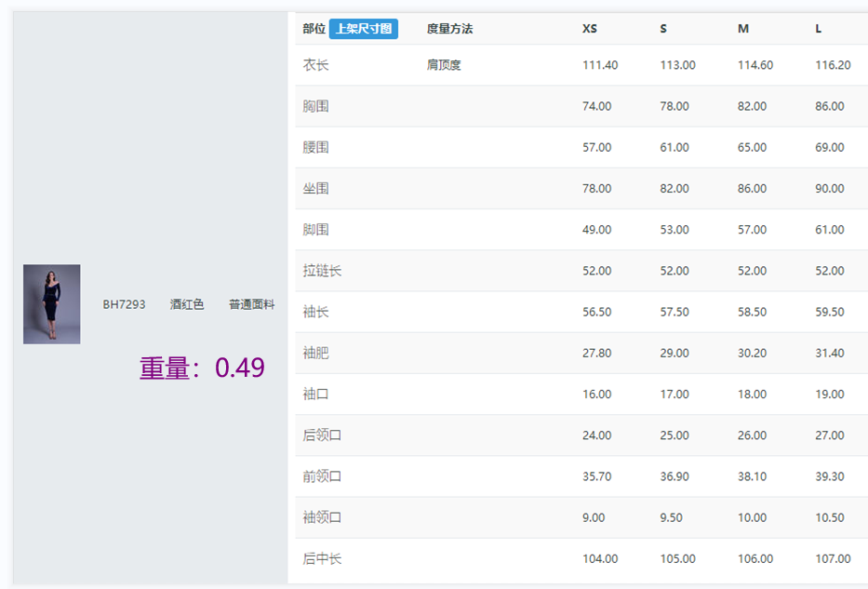Click the 脚围 S value 53.00
The image size is (868, 589).
click(674, 229)
